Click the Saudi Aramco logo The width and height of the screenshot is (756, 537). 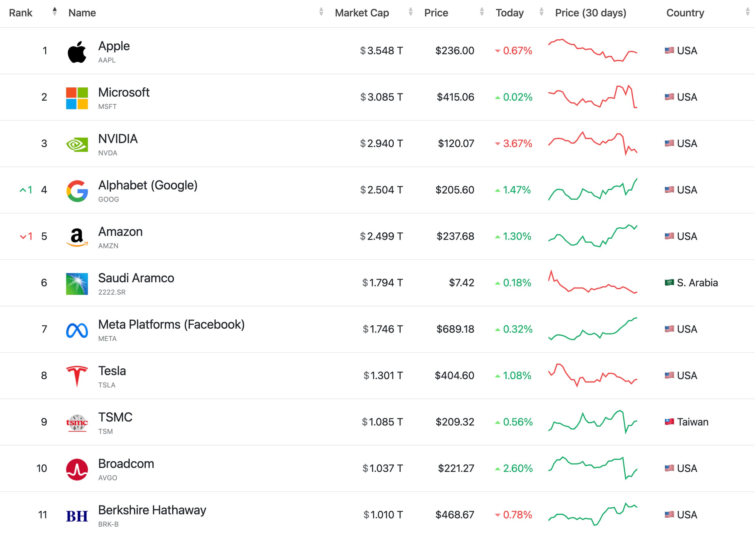[x=77, y=284]
